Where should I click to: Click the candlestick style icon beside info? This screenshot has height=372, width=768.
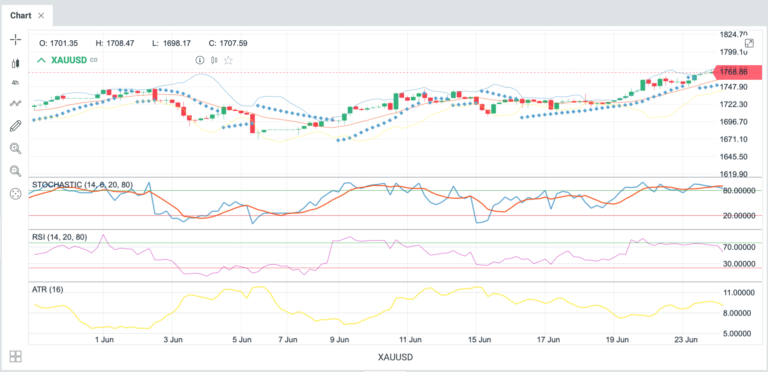point(214,60)
